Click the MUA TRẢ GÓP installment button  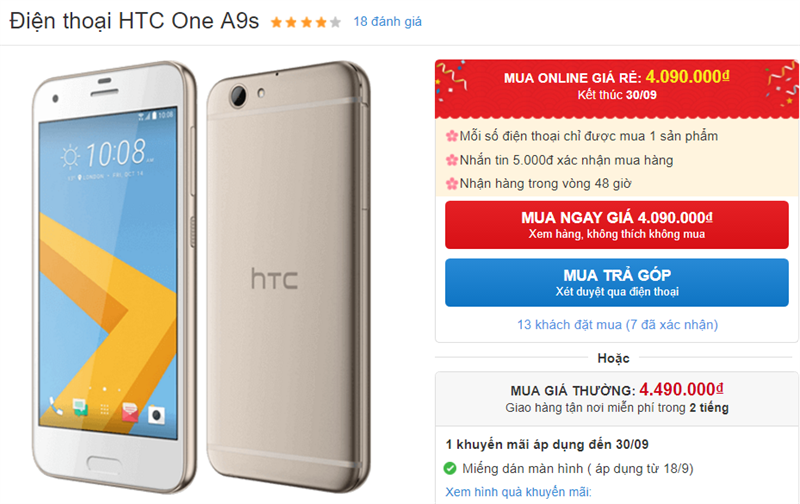click(617, 283)
